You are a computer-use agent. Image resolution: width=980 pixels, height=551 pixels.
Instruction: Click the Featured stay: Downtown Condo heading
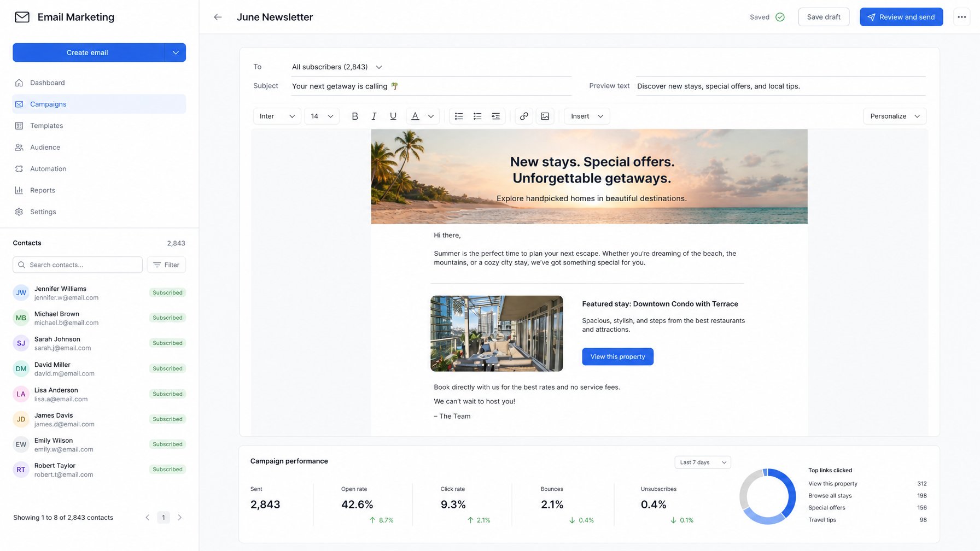point(660,304)
